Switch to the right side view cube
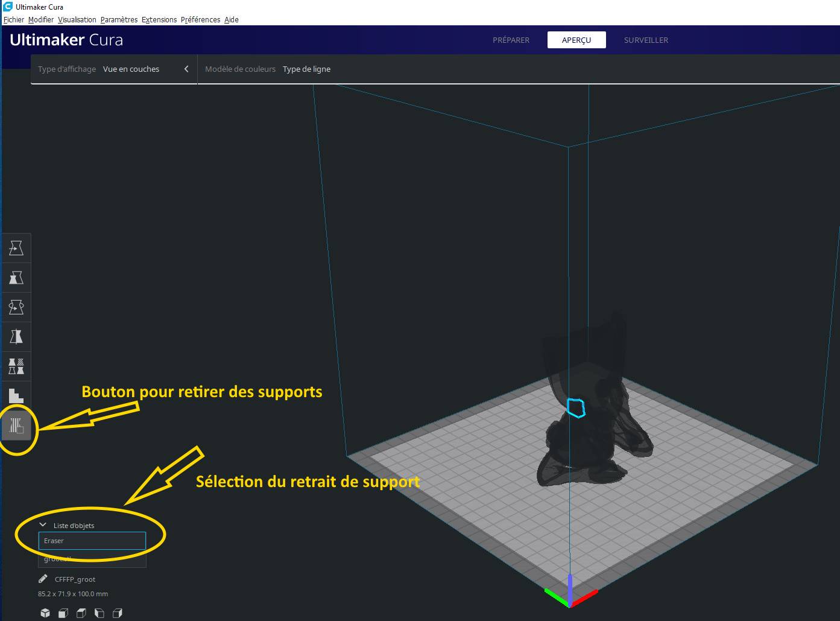Screen dimensions: 840x621 118,613
